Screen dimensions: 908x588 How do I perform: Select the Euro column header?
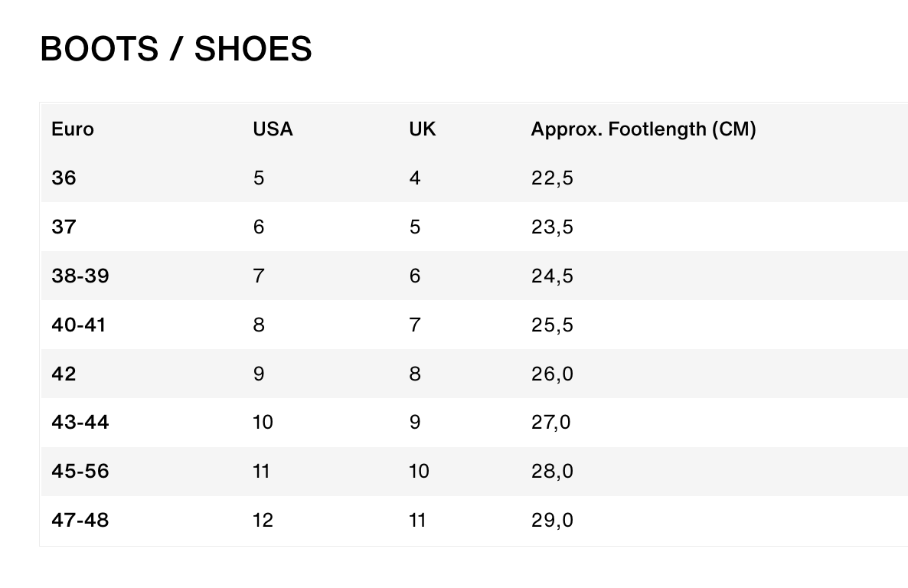[x=73, y=129]
